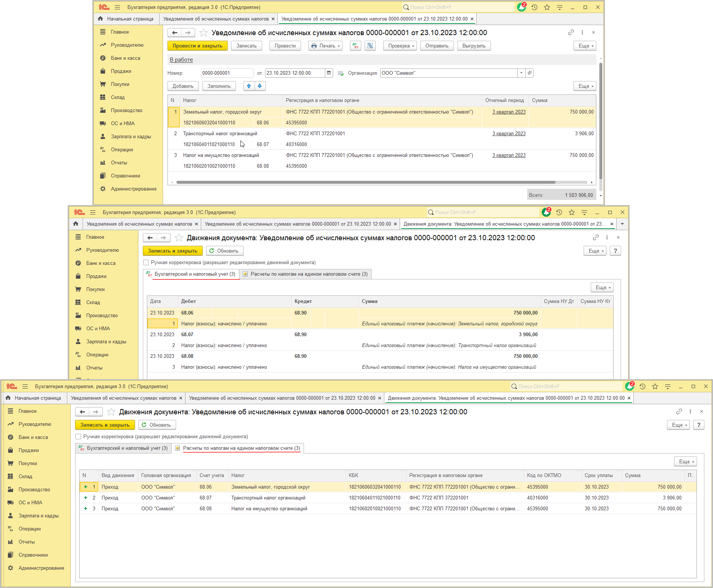Image resolution: width=713 pixels, height=588 pixels.
Task: Add the notification document to favorites, top window
Action: pyautogui.click(x=203, y=33)
